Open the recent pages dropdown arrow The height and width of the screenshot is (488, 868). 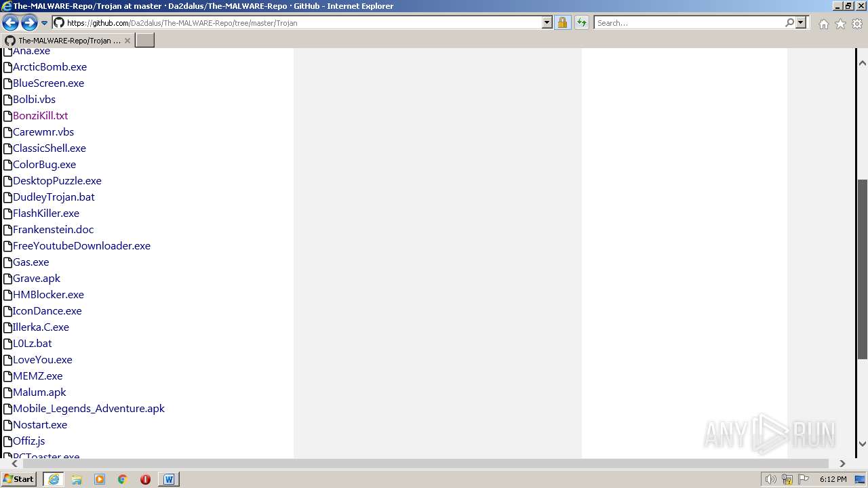[x=45, y=23]
